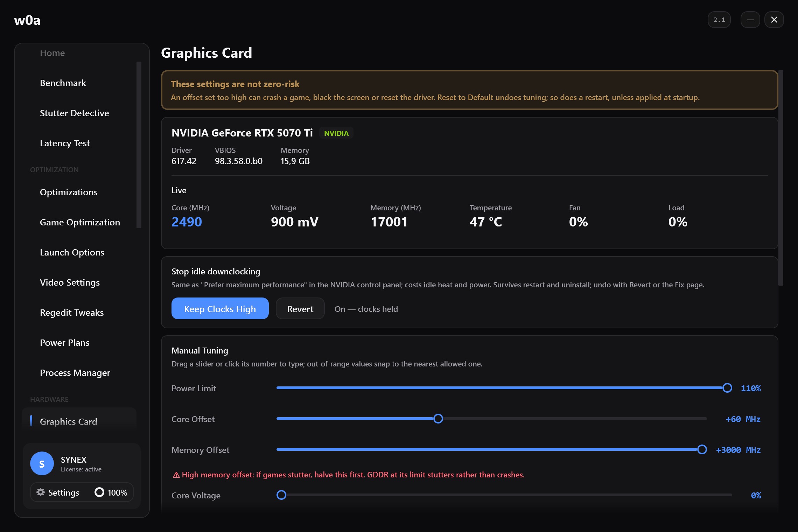Go to Launch Options

[x=72, y=252]
